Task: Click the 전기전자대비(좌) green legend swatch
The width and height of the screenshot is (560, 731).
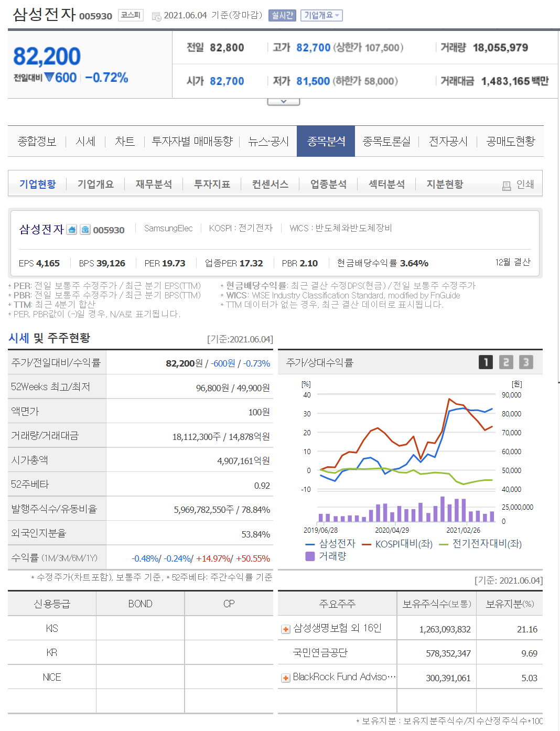Action: point(444,544)
